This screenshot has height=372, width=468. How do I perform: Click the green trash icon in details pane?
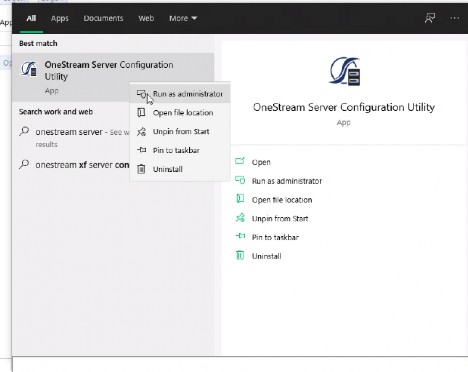point(240,255)
